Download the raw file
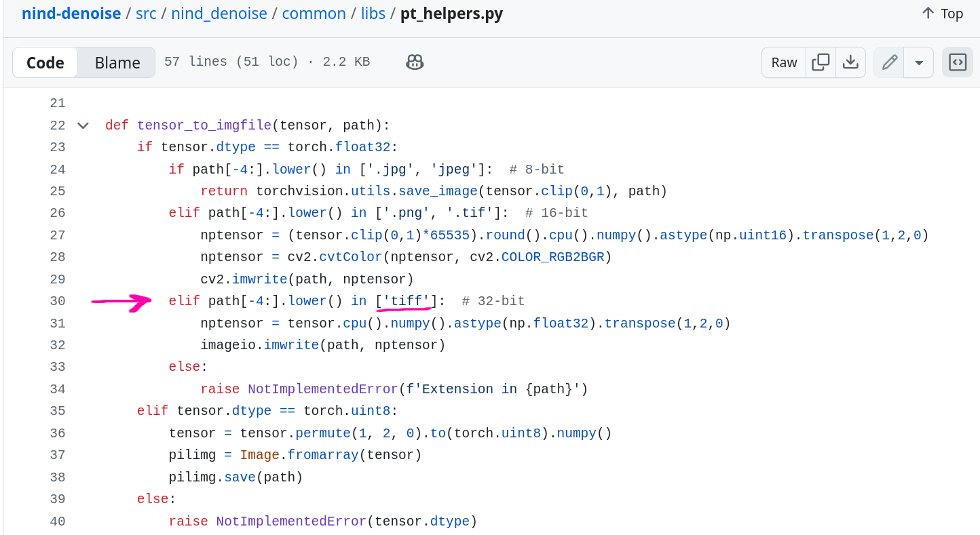This screenshot has height=535, width=980. pos(850,62)
